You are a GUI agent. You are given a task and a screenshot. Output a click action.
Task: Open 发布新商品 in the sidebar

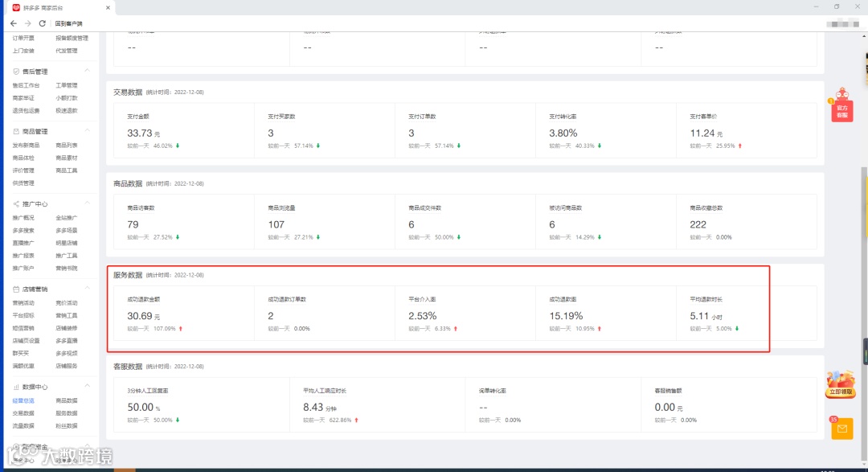tap(26, 146)
